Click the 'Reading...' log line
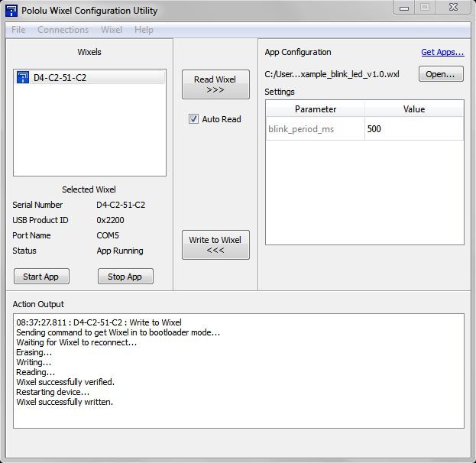 pos(35,372)
